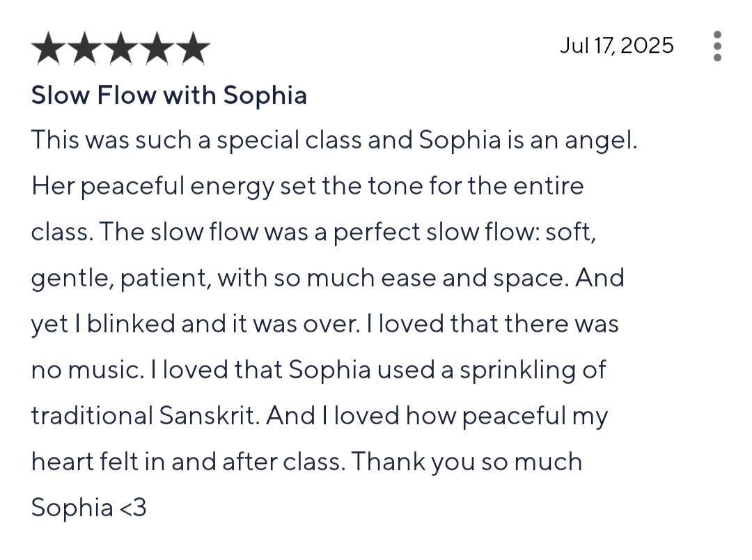Image resolution: width=752 pixels, height=560 pixels.
Task: Click the closing Sophia <3 text
Action: (88, 508)
